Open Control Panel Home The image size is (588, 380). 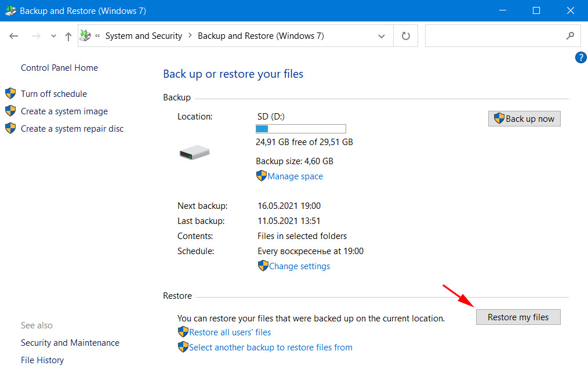tap(59, 68)
